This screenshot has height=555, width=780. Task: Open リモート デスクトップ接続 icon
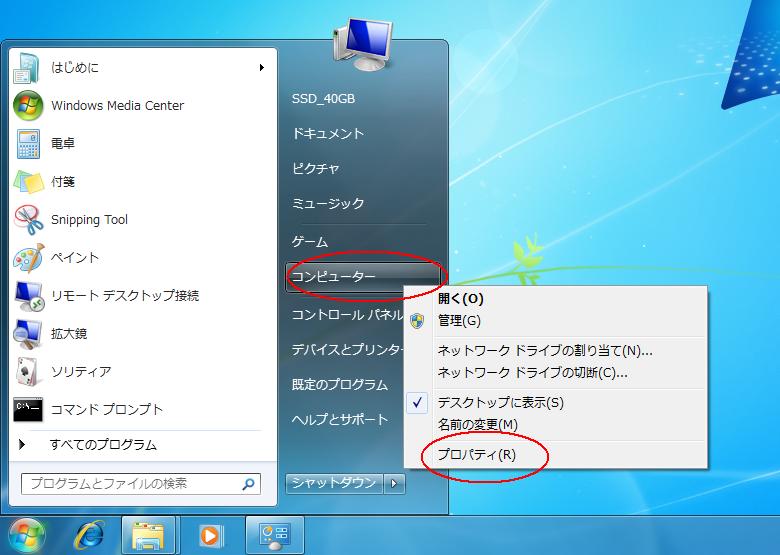[x=28, y=295]
